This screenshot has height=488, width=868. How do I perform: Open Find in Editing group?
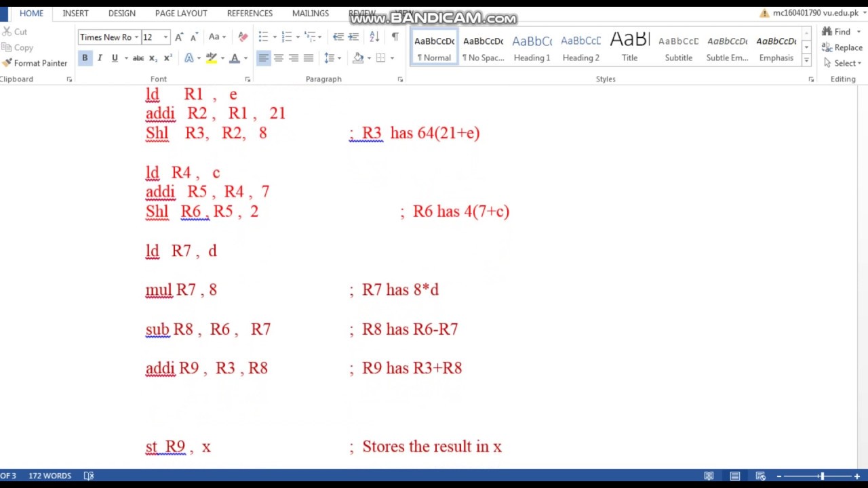pyautogui.click(x=836, y=32)
